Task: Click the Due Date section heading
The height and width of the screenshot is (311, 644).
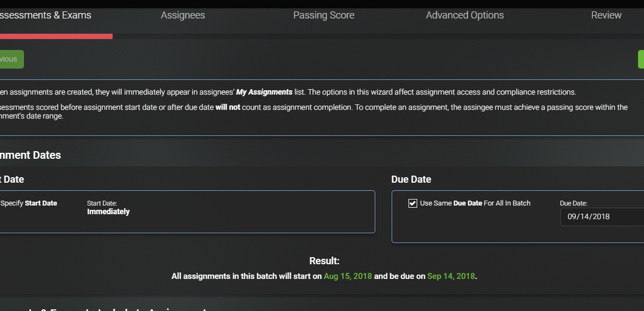Action: click(411, 179)
